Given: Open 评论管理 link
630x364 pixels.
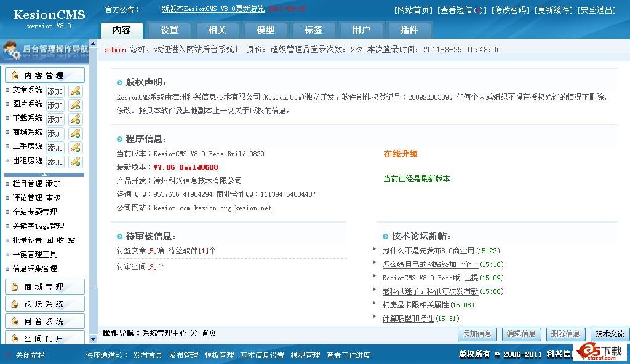Looking at the screenshot, I should (x=27, y=197).
